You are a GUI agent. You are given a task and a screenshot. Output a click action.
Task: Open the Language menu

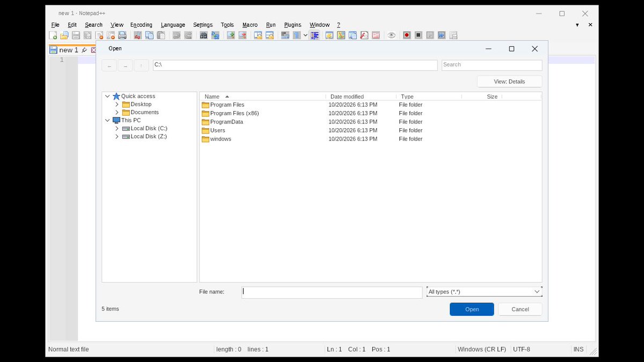pyautogui.click(x=173, y=25)
